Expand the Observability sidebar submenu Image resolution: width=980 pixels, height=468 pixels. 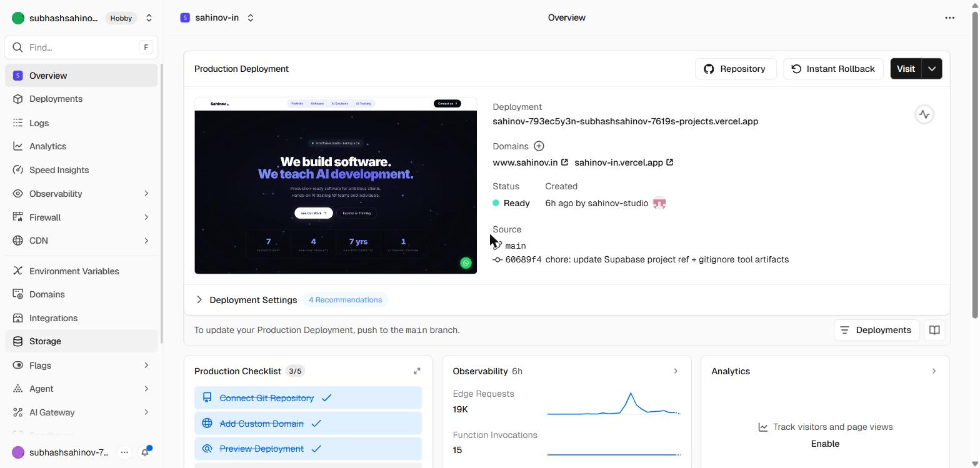(x=146, y=194)
